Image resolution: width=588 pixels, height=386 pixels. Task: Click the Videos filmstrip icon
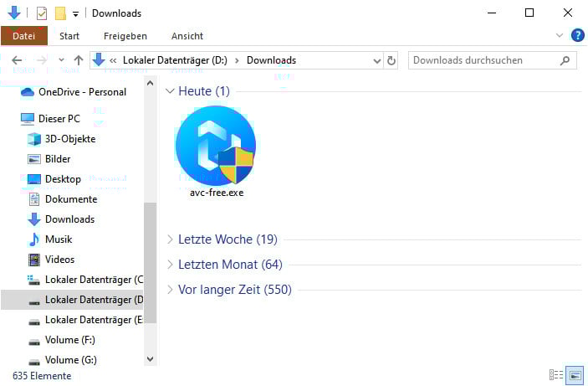point(34,260)
